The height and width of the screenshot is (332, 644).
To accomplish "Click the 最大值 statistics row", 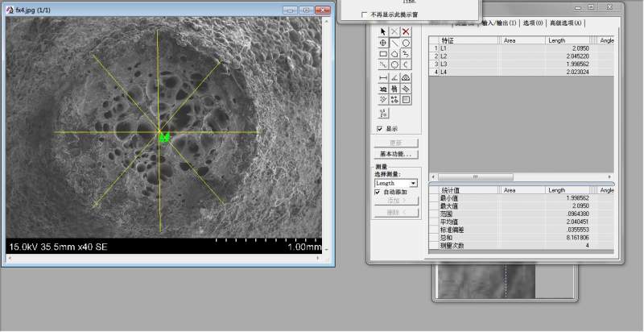I will point(522,205).
